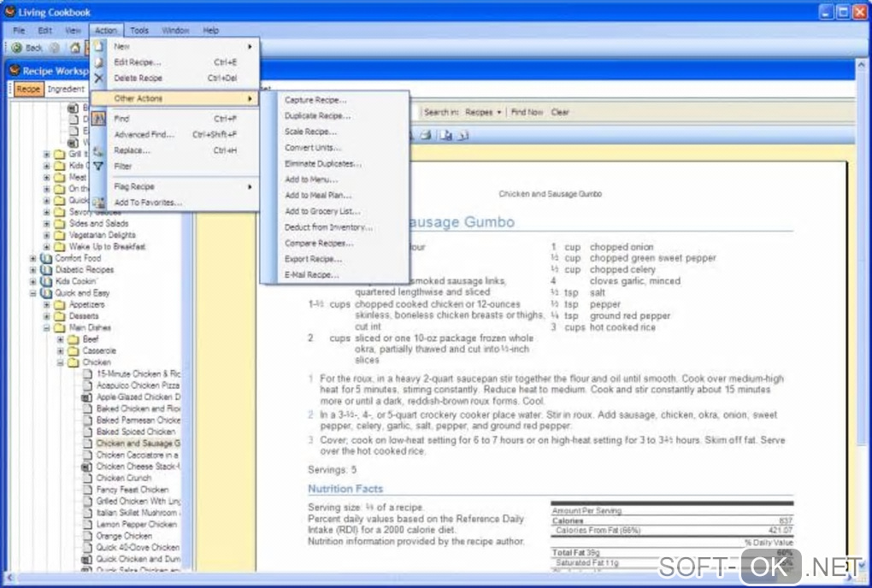The image size is (872, 588).
Task: Click the Clear search button
Action: pyautogui.click(x=560, y=112)
